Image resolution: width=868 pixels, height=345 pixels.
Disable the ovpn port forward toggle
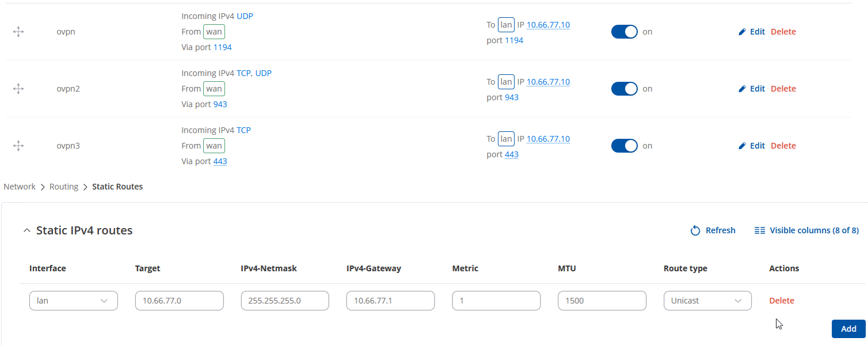[624, 32]
